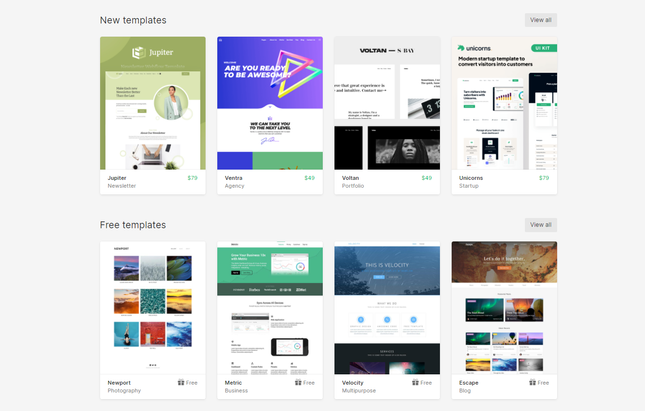
Task: Open the Metric template thumbnail
Action: pyautogui.click(x=270, y=308)
